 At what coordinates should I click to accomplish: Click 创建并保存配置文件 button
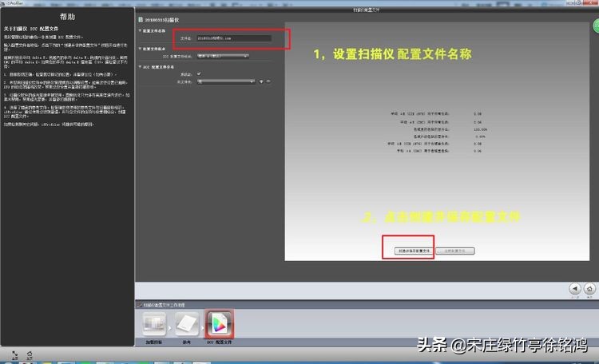[x=414, y=251]
